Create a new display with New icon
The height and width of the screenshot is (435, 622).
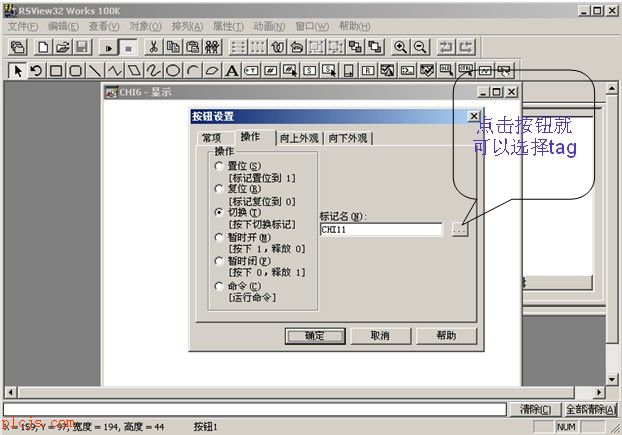coord(43,48)
